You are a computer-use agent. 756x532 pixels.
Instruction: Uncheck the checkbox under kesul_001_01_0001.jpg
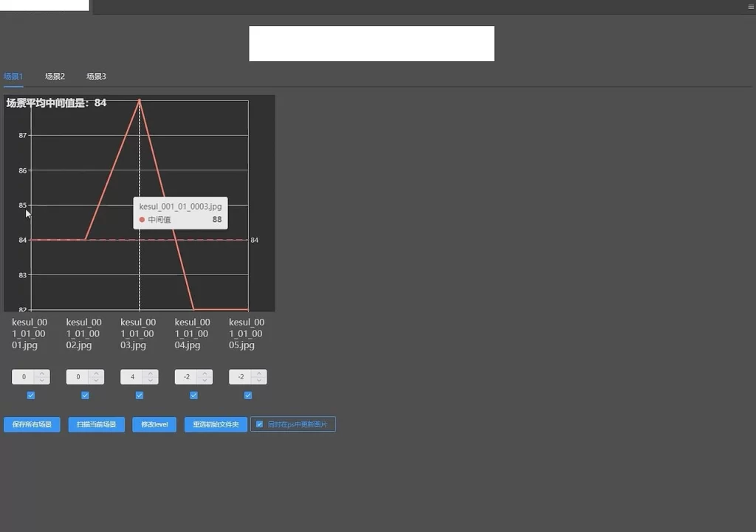point(31,395)
